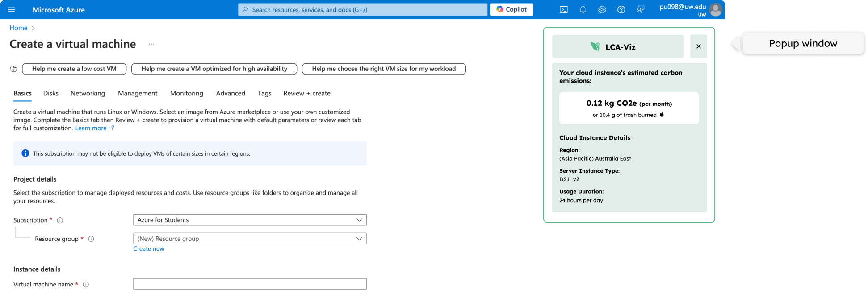
Task: Go to the Home breadcrumb
Action: click(19, 28)
